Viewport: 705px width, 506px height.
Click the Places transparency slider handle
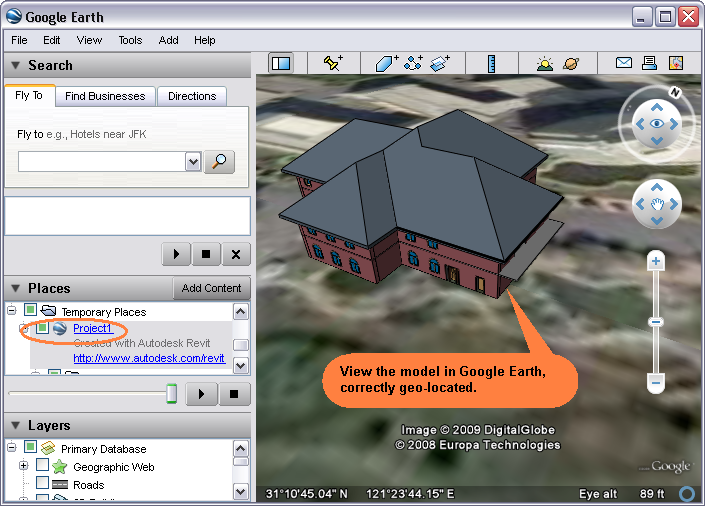pyautogui.click(x=171, y=393)
